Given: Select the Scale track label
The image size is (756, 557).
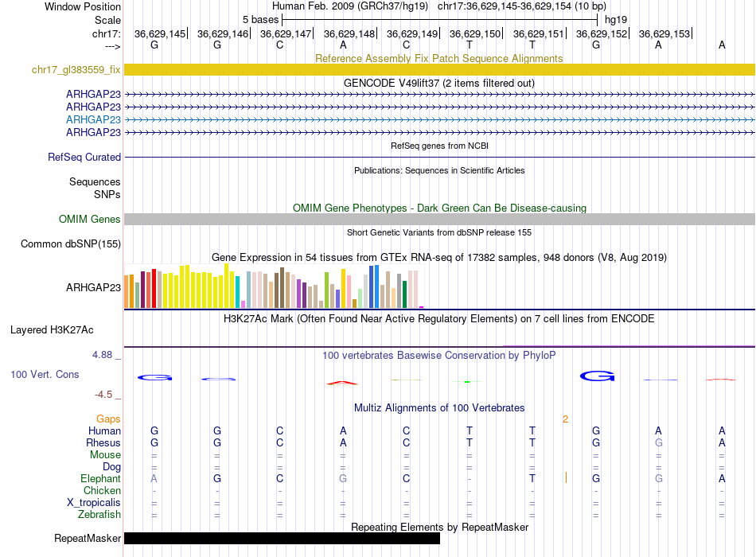Looking at the screenshot, I should (107, 20).
